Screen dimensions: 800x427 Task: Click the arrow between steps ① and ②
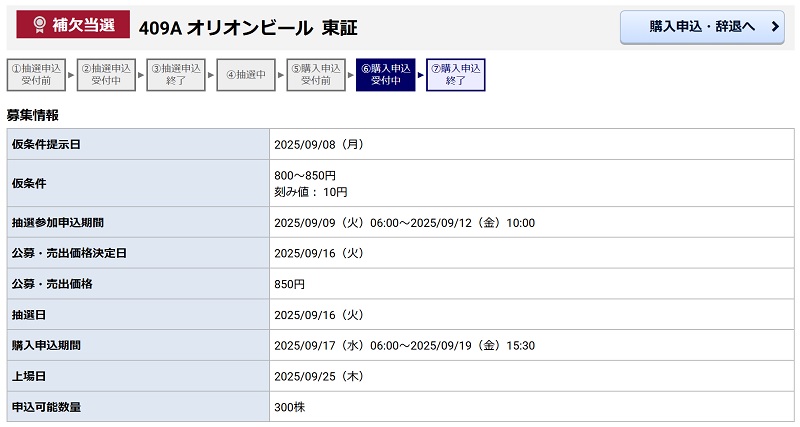[x=71, y=76]
